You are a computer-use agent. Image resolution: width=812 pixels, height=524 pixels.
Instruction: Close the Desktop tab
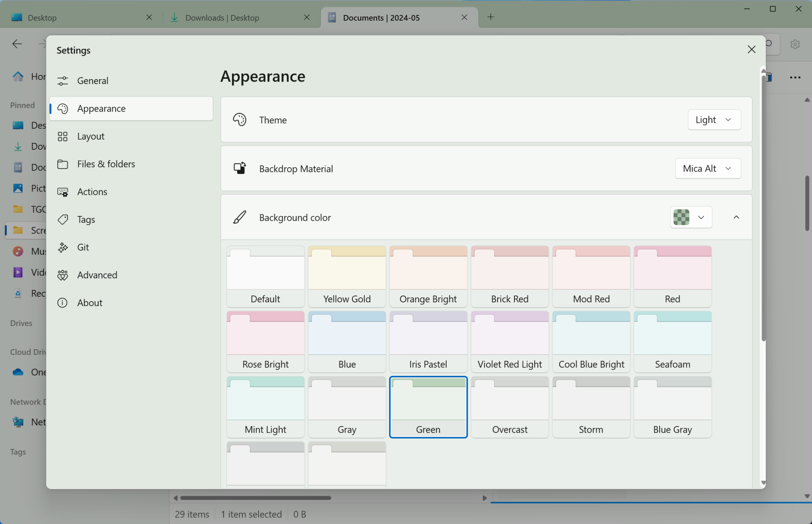pyautogui.click(x=149, y=17)
